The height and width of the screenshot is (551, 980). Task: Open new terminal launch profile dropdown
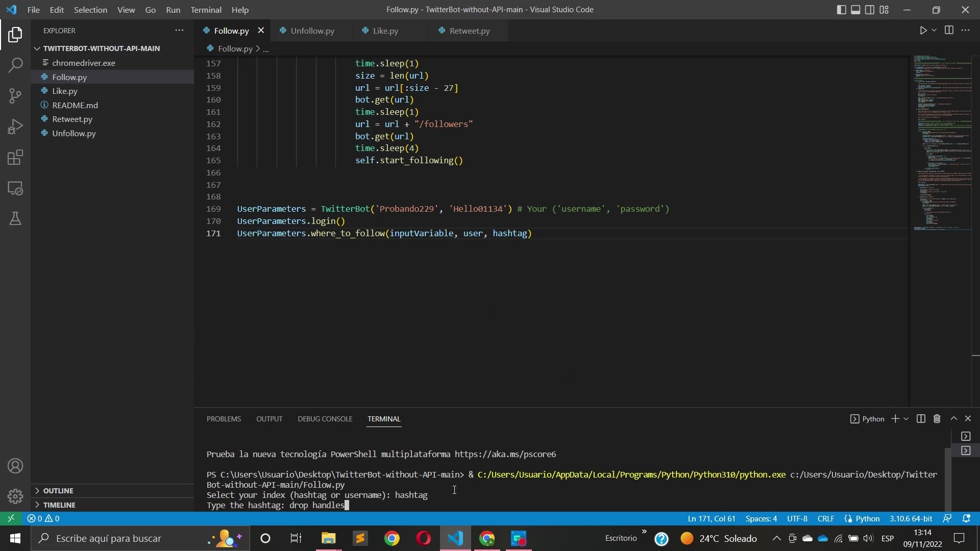point(906,419)
